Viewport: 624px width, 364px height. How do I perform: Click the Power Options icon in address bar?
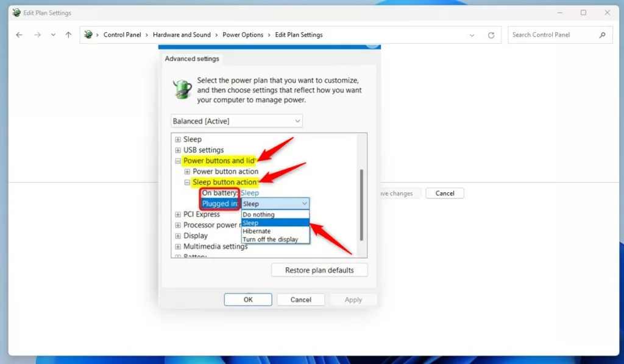pyautogui.click(x=88, y=35)
